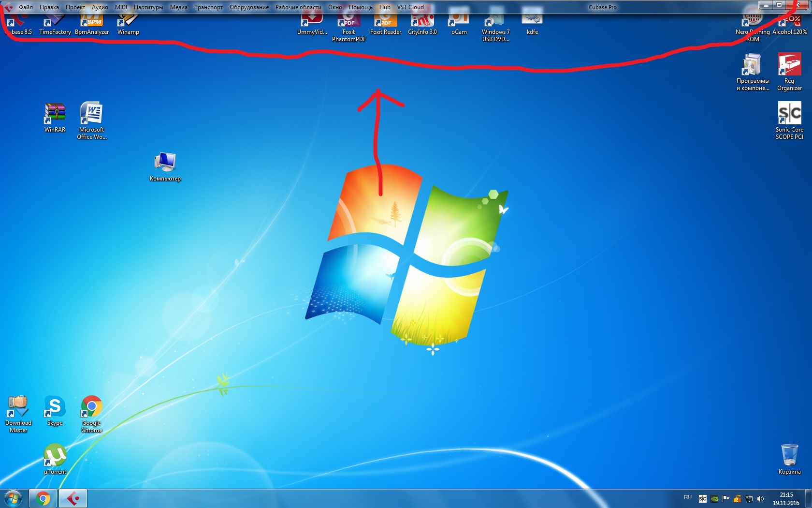The width and height of the screenshot is (812, 508).
Task: Open the Проект menu
Action: click(x=75, y=7)
